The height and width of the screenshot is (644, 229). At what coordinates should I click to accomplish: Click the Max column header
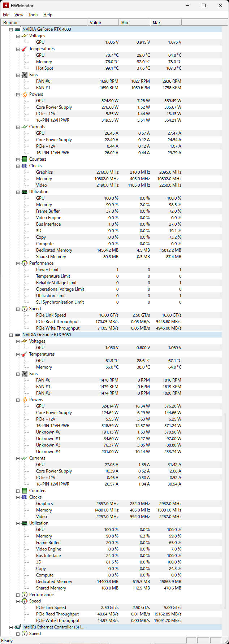[x=165, y=22]
